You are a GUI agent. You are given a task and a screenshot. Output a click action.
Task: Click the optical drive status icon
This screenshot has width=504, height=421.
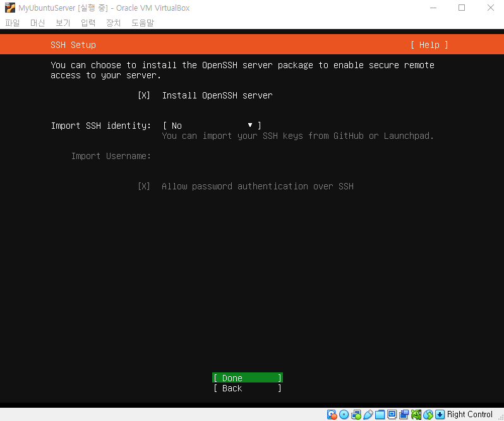point(344,415)
